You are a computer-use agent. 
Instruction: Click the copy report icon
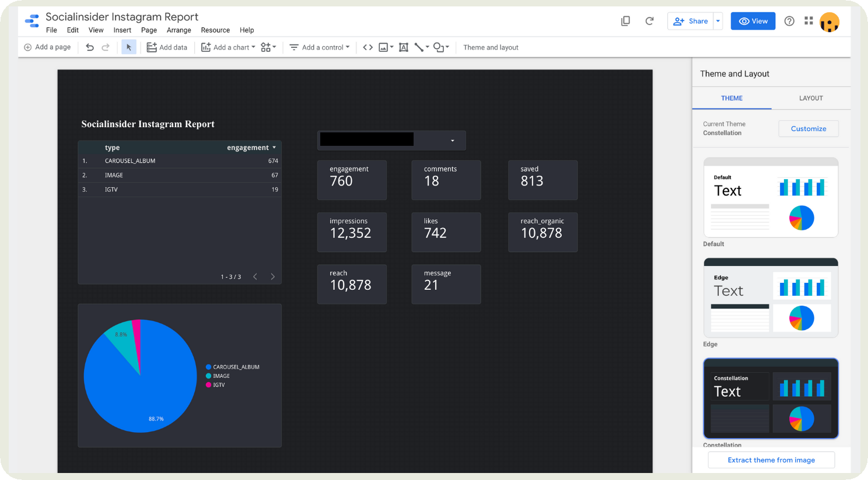pos(625,21)
